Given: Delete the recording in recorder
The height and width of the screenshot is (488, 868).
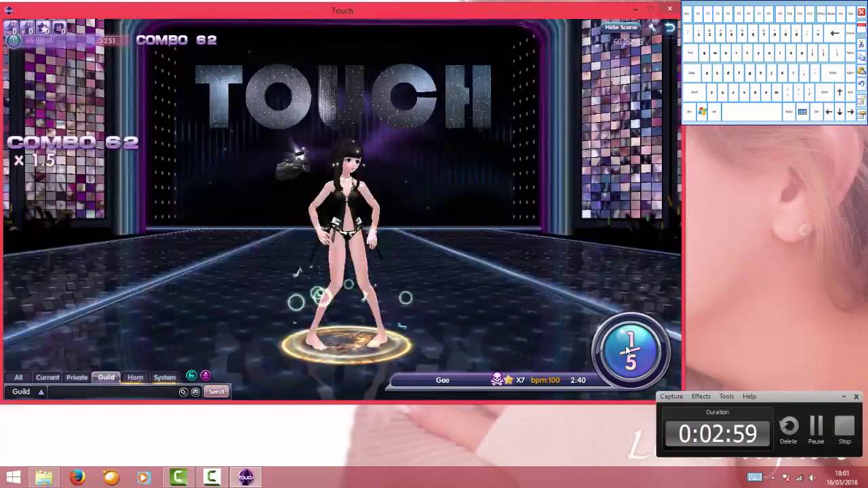Looking at the screenshot, I should tap(789, 430).
